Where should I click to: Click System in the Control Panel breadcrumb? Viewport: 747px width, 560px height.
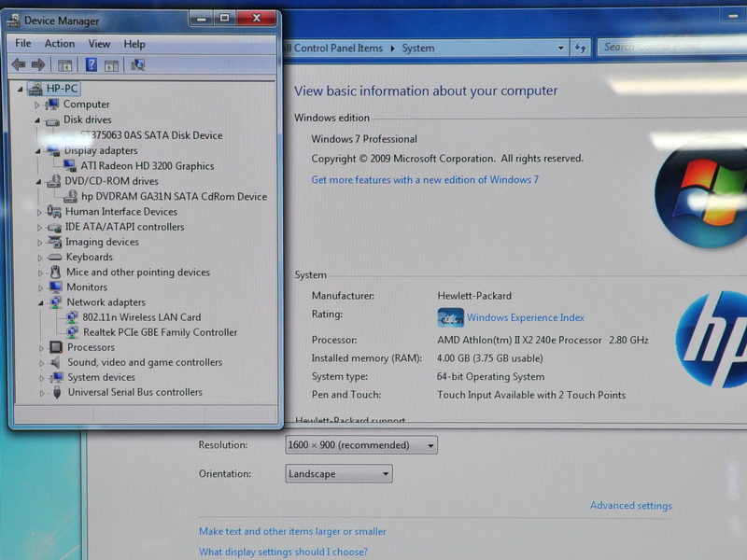pos(417,49)
